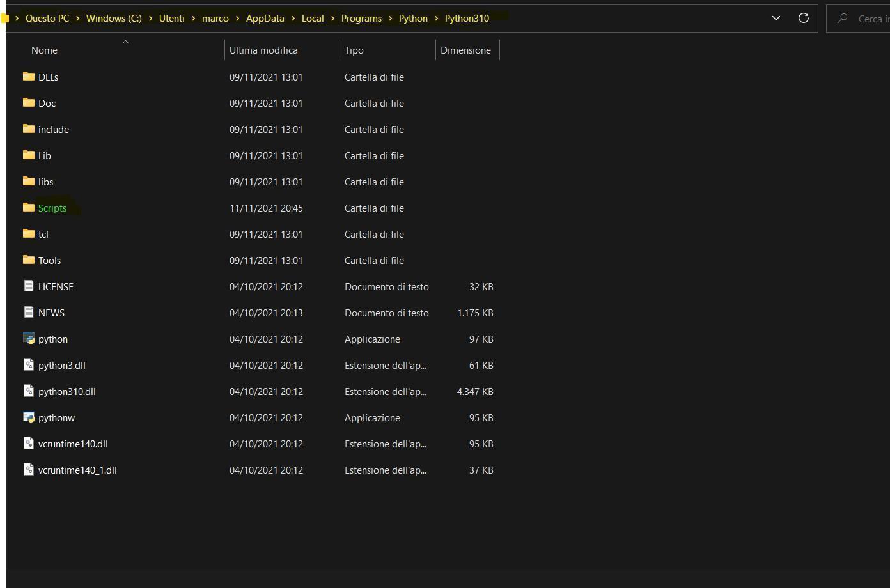Click the 11/11/2021 20:45 date cell
890x588 pixels.
[x=266, y=208]
